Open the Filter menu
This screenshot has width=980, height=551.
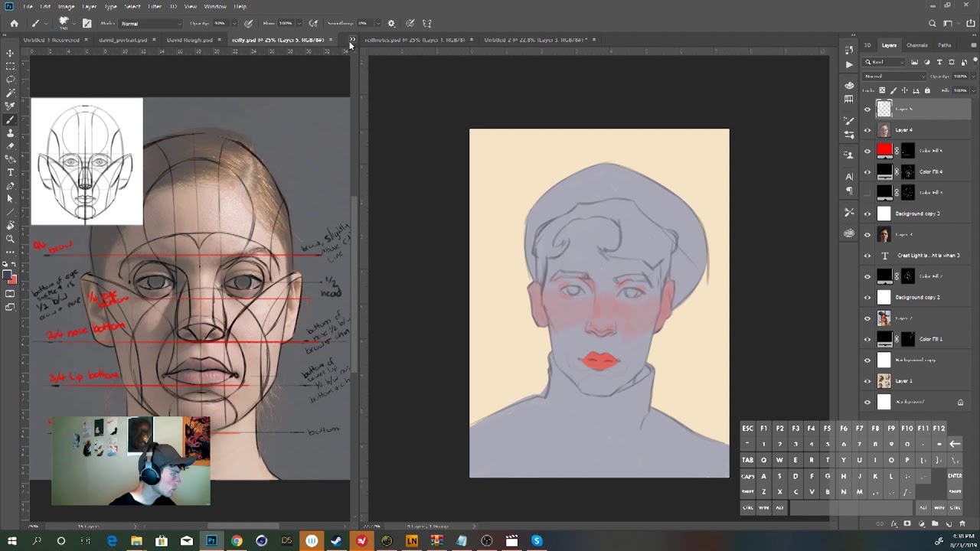click(x=155, y=6)
